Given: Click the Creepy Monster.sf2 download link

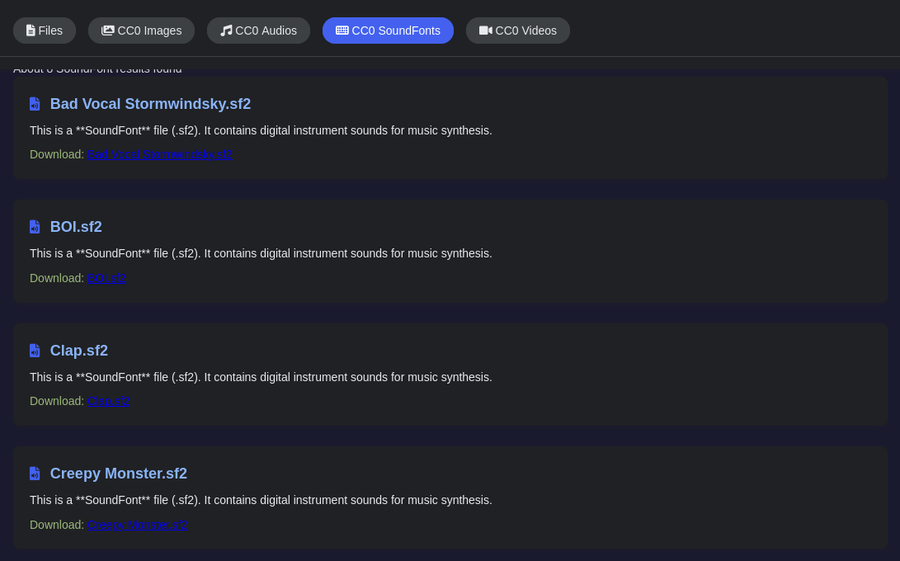Looking at the screenshot, I should pos(137,525).
